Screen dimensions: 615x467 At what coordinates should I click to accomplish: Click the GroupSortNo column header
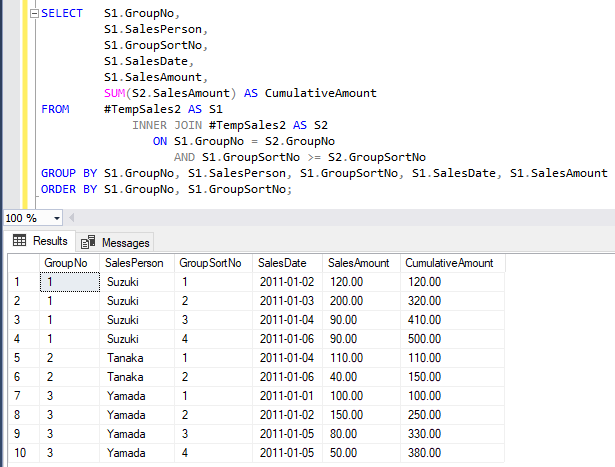(210, 263)
